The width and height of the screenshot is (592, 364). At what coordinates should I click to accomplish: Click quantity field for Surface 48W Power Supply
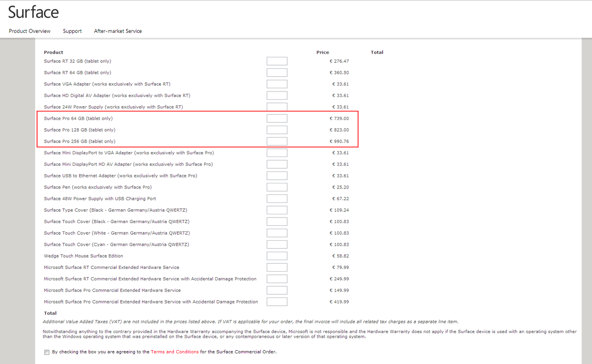click(x=277, y=199)
